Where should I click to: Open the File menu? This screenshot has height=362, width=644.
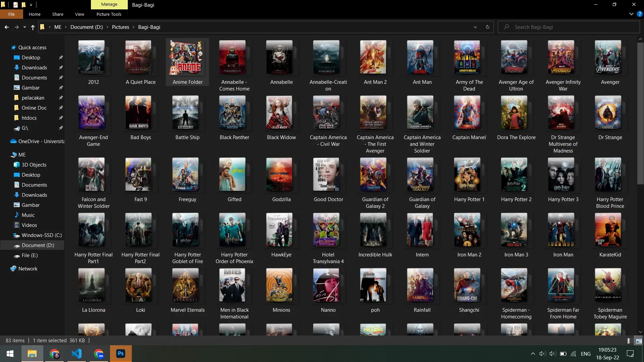(x=11, y=14)
